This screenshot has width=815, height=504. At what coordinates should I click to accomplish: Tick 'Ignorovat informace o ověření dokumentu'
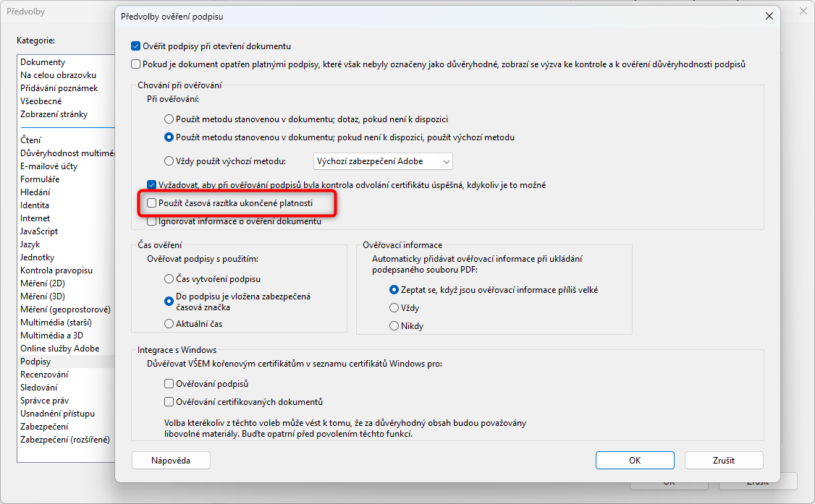coord(152,221)
